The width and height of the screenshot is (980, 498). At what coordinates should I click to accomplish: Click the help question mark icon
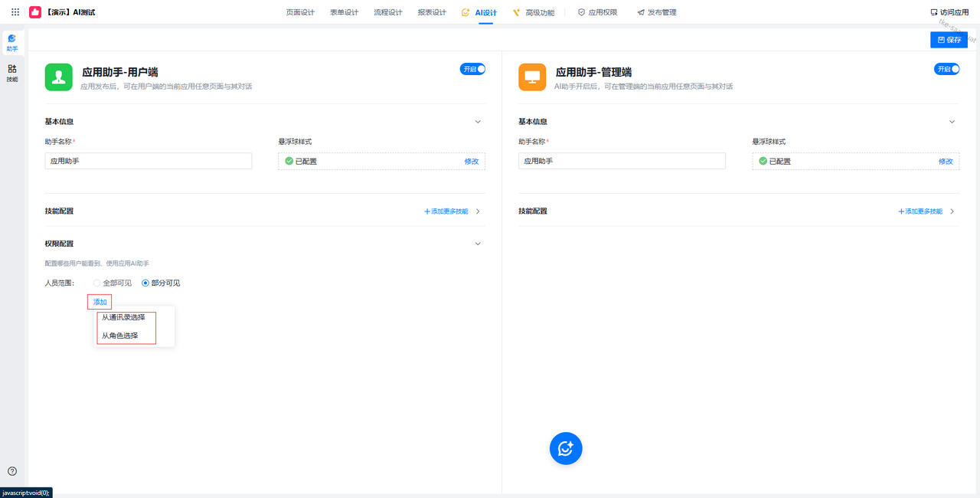pos(12,471)
